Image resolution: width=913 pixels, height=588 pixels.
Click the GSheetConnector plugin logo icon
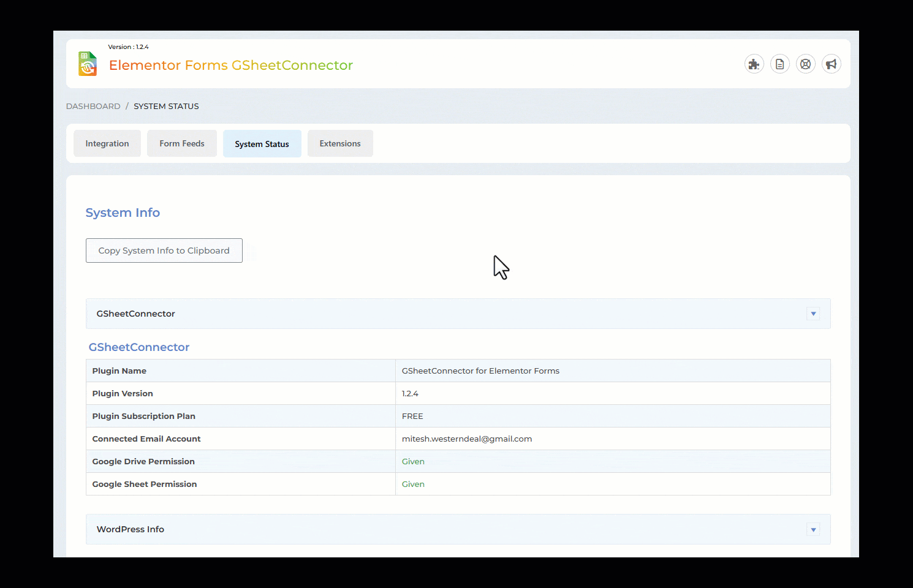click(88, 64)
